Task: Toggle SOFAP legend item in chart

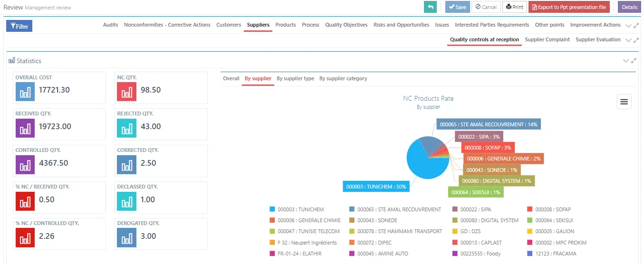Action: (549, 209)
